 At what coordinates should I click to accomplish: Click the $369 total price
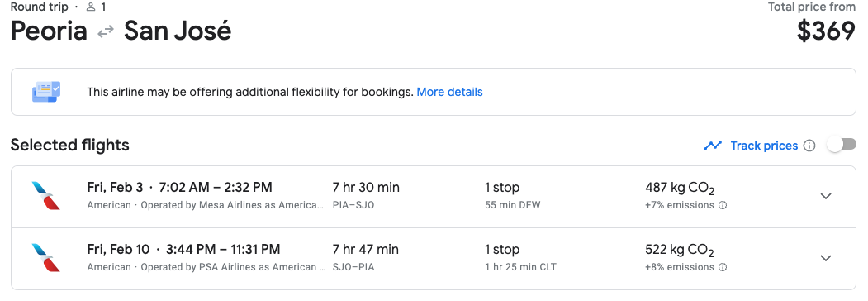tap(827, 31)
